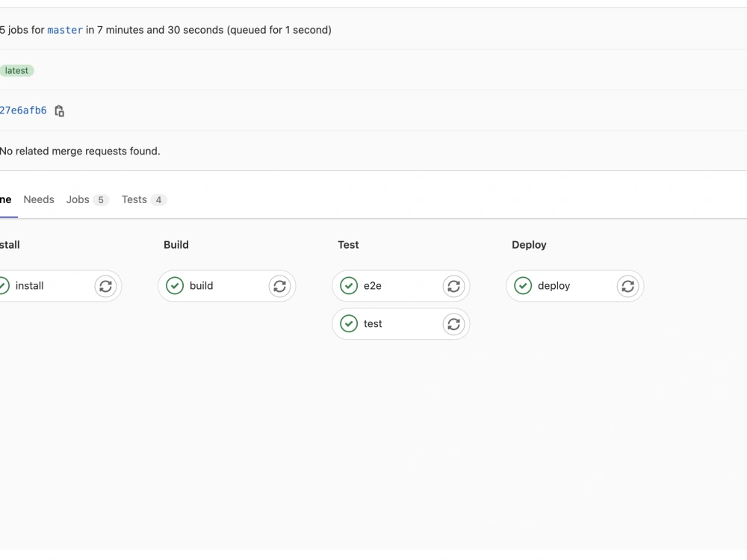This screenshot has height=560, width=747.
Task: Retry the deploy job
Action: point(627,286)
